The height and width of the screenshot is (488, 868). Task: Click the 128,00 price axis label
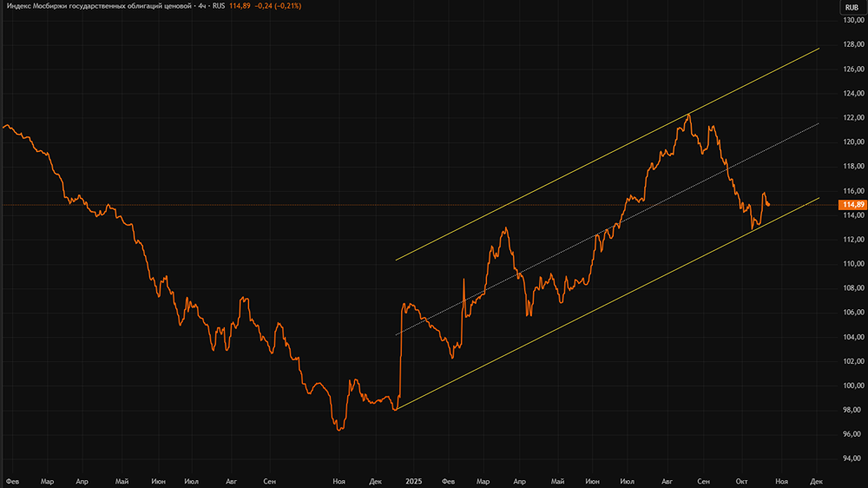click(x=853, y=44)
